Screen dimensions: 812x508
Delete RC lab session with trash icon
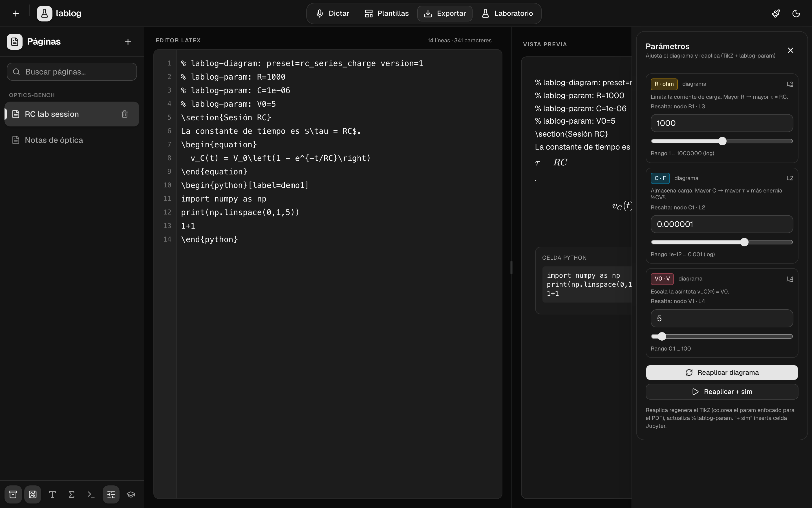(125, 114)
